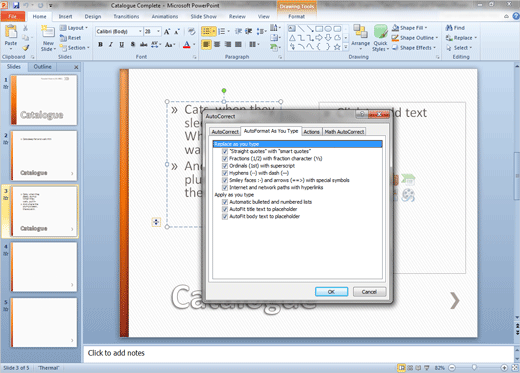Toggle text shadow formatting
520x373 pixels.
pyautogui.click(x=133, y=44)
